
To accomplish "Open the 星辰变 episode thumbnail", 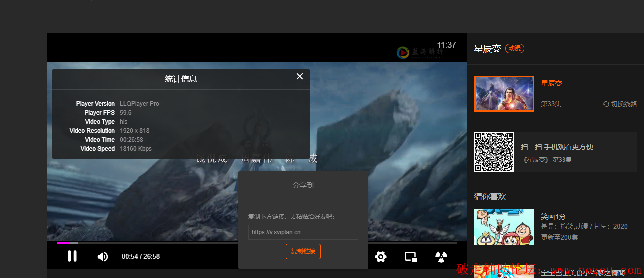I will (504, 94).
